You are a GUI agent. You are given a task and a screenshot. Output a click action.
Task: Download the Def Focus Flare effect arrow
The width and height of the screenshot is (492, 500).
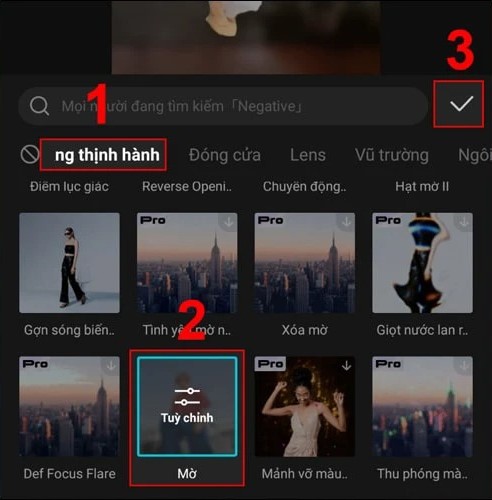coord(111,366)
